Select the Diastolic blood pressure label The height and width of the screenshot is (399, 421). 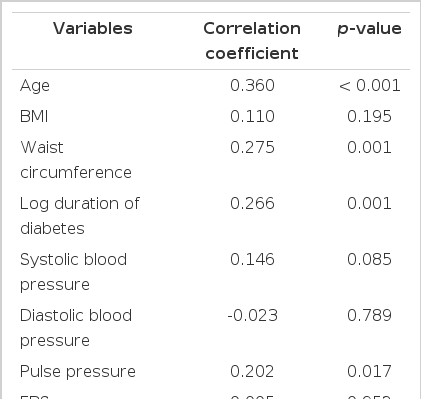pyautogui.click(x=76, y=328)
